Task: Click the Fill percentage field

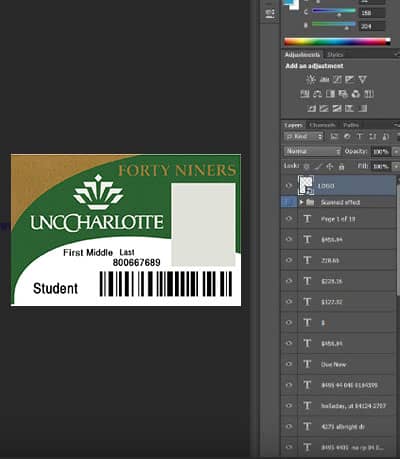Action: (x=380, y=166)
